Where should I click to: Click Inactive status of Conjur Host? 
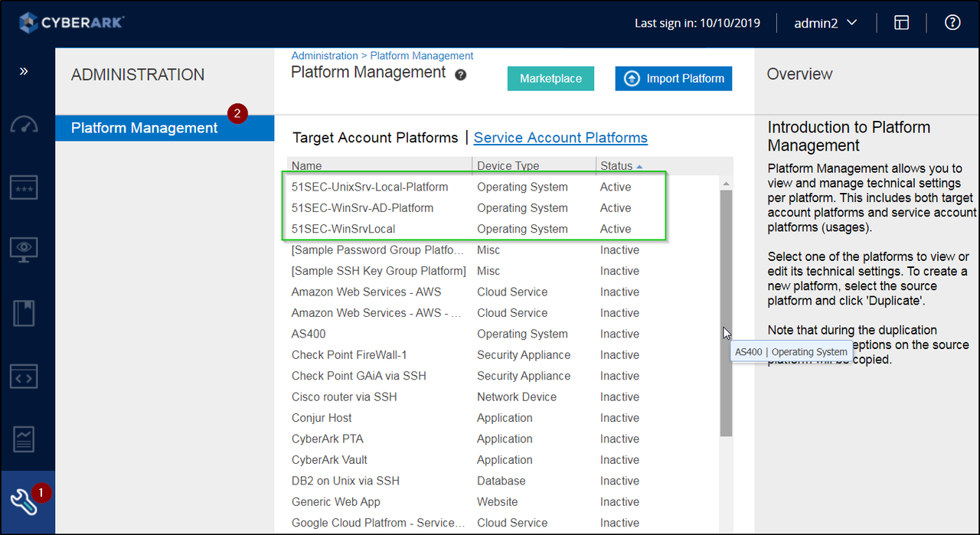tap(619, 418)
